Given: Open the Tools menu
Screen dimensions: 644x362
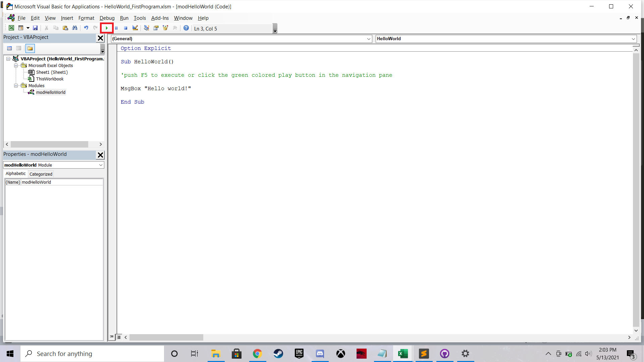Looking at the screenshot, I should point(140,18).
